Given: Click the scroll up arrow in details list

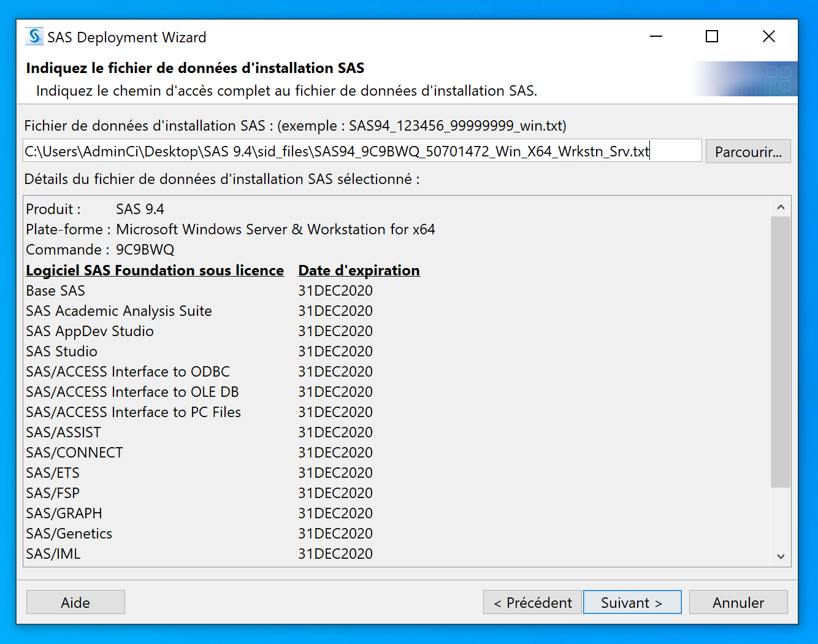Looking at the screenshot, I should (x=781, y=207).
